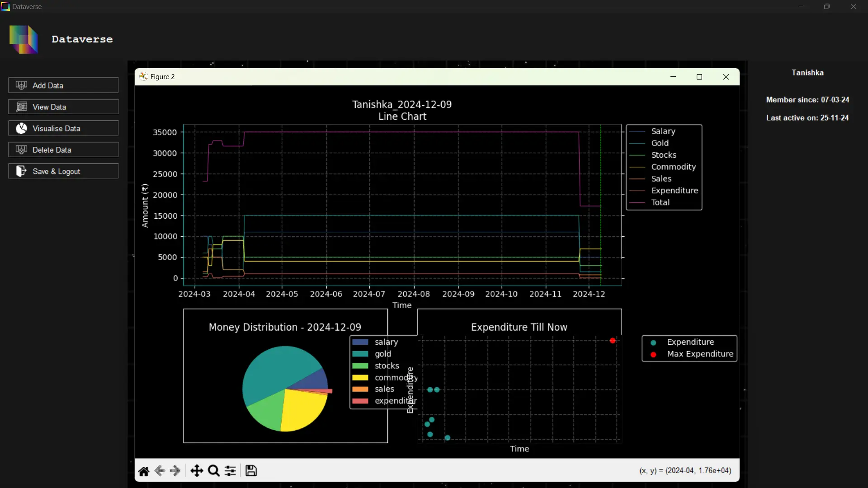Click the Figure 2 matplotlib icon
The height and width of the screenshot is (488, 868).
coord(143,76)
